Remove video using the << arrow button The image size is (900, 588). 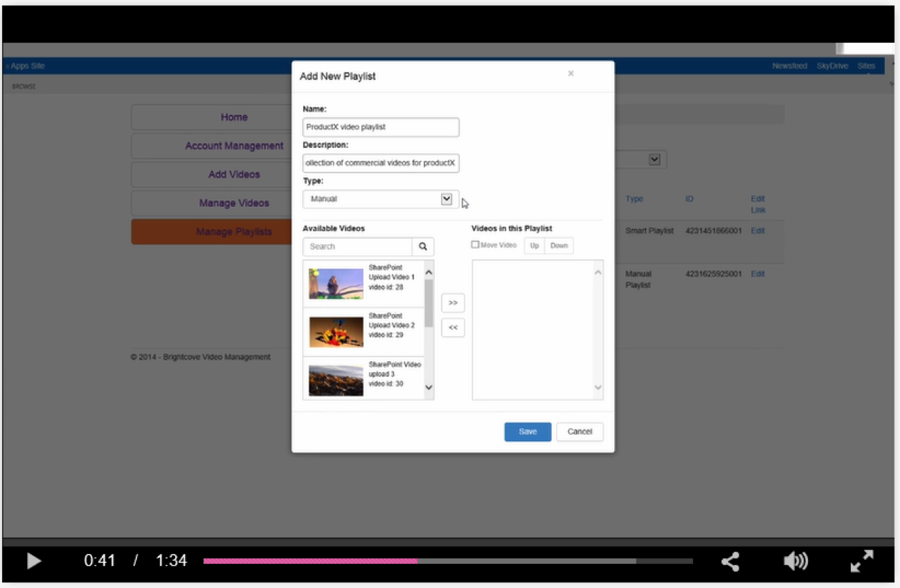453,327
